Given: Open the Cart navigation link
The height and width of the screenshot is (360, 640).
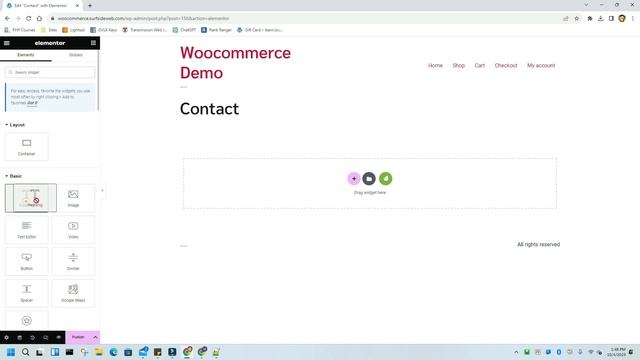Looking at the screenshot, I should pos(480,65).
